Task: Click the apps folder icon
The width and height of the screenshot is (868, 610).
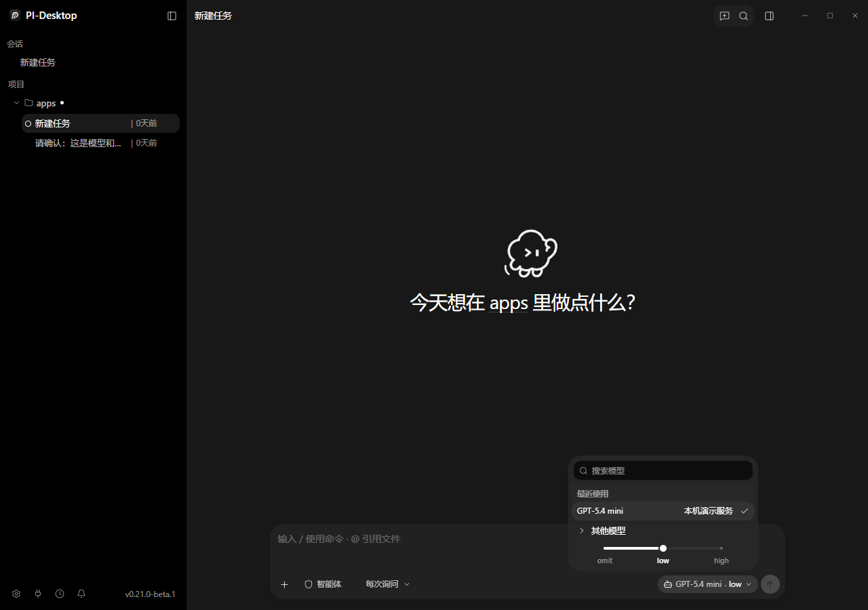Action: coord(28,103)
